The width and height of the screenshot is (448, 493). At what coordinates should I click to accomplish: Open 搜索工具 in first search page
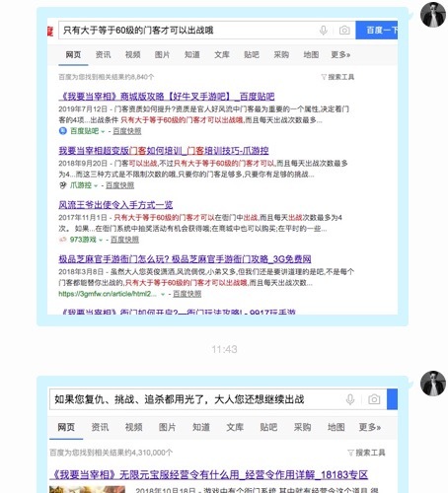click(x=341, y=77)
